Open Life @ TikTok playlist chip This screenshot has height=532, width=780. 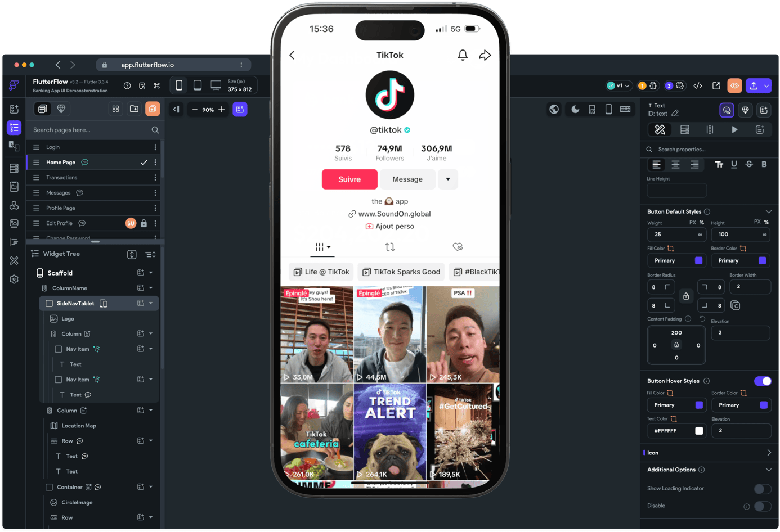pos(321,272)
